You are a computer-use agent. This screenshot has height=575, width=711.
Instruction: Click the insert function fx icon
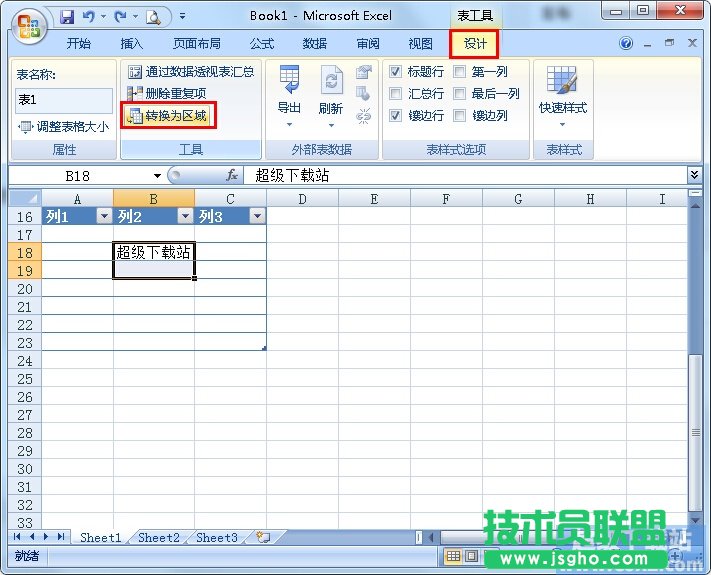pyautogui.click(x=231, y=175)
